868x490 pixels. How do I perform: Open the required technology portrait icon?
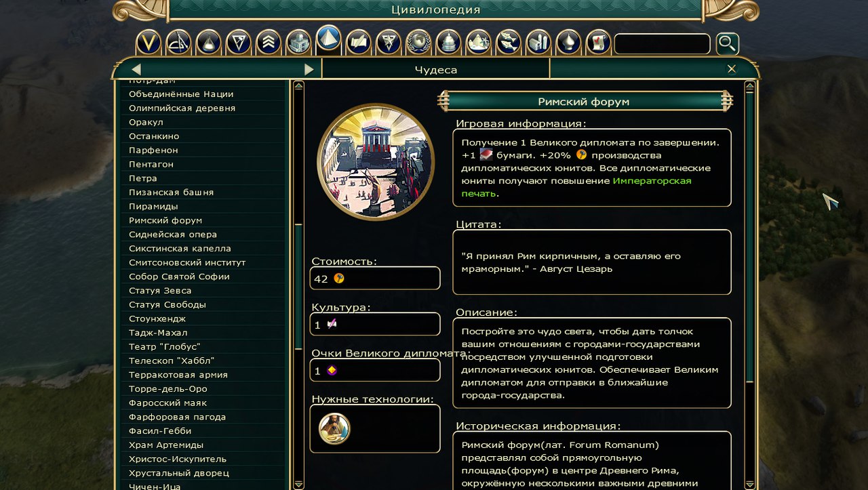pos(334,428)
